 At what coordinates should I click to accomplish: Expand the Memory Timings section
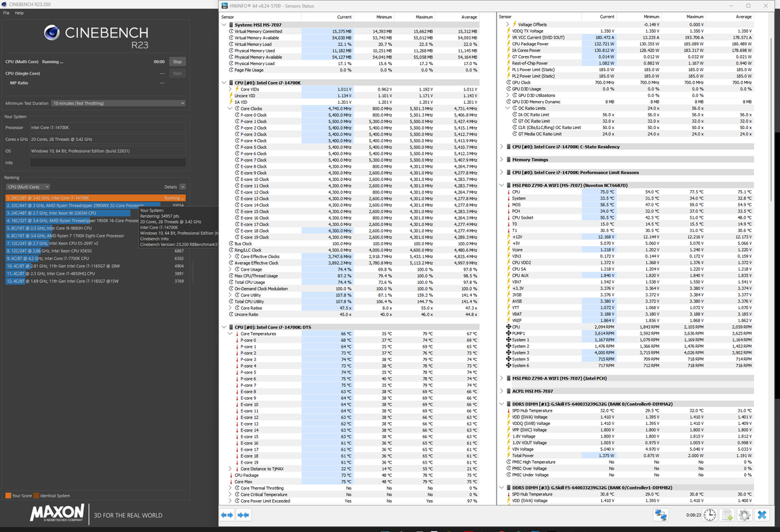point(501,160)
